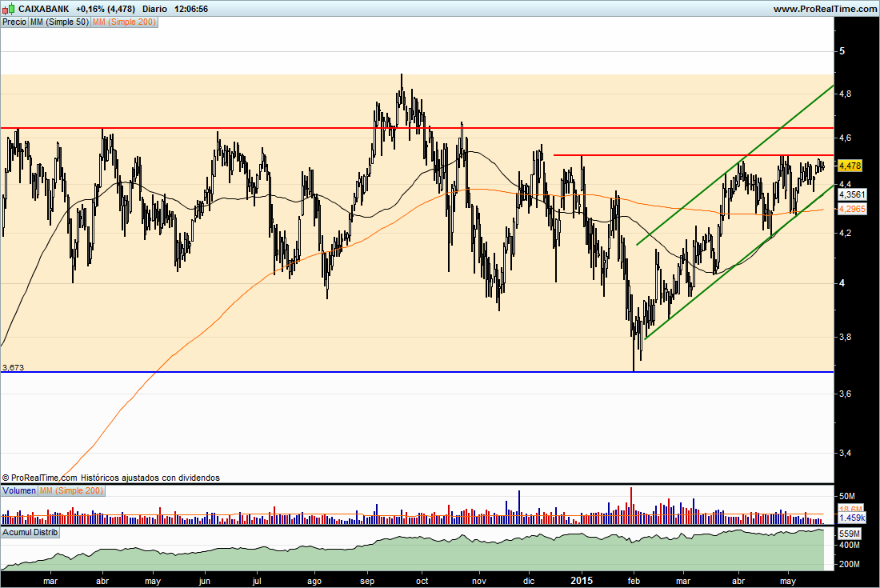Viewport: 880px width, 588px height.
Task: Open the www.ProRealTime.com link
Action: tap(825, 9)
